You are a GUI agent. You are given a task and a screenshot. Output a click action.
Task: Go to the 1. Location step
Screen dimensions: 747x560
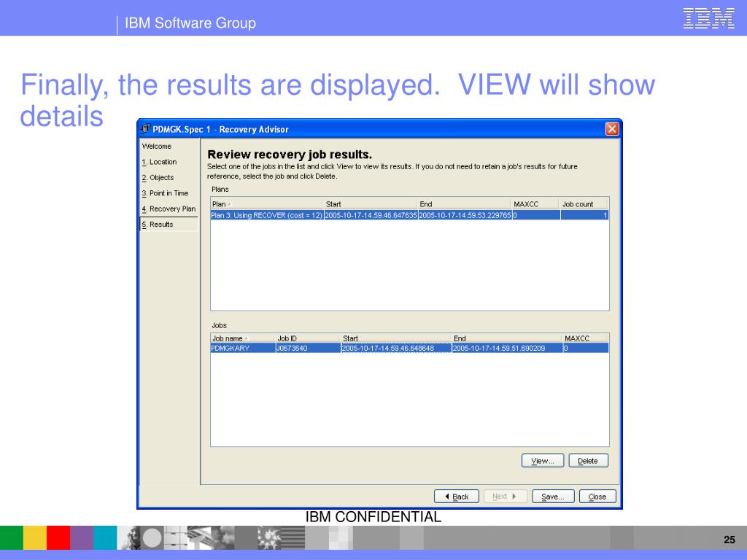point(159,162)
